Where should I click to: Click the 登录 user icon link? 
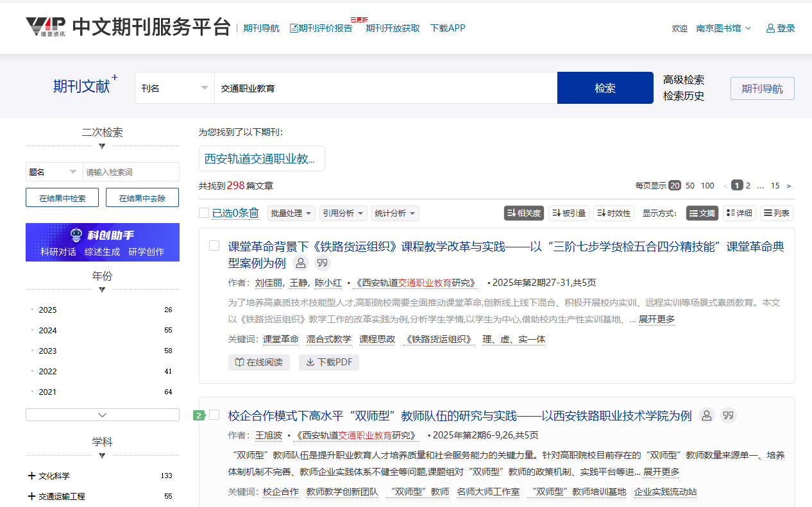click(781, 28)
